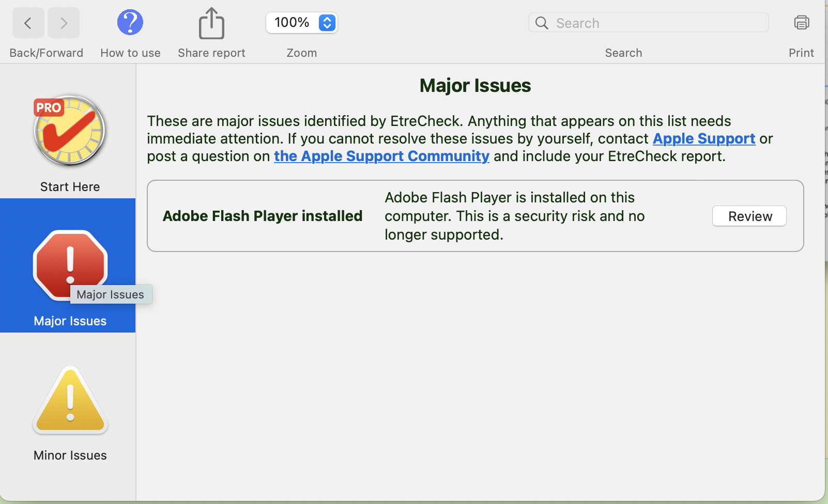The image size is (828, 504).
Task: Open the Apple Support link
Action: 704,138
